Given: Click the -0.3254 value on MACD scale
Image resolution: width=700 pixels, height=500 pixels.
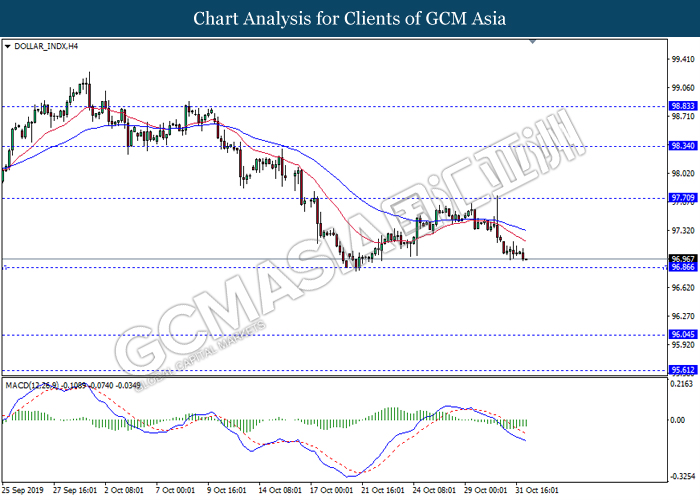Looking at the screenshot, I should 682,476.
